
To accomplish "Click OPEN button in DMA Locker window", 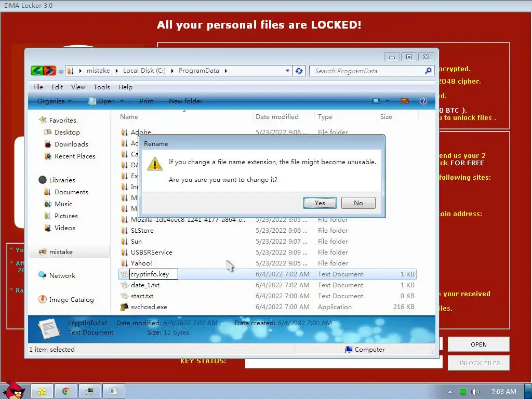I will click(478, 344).
